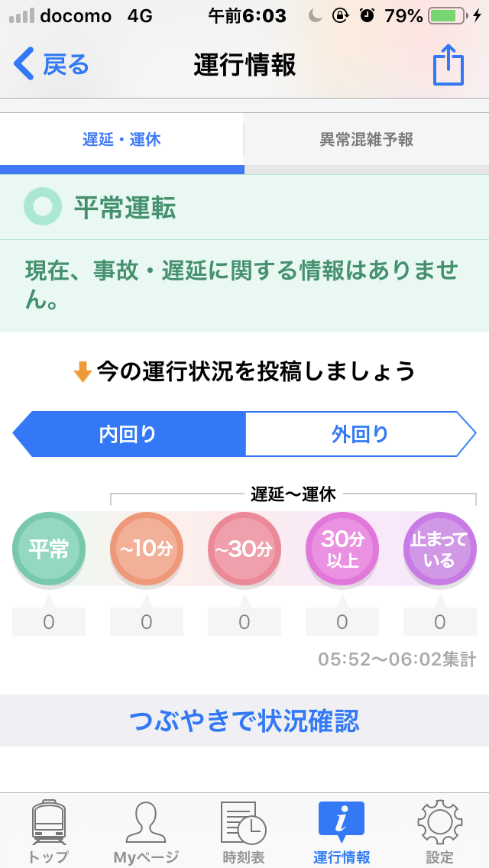Tap the orange down arrow prompt
Viewport: 489px width, 868px height.
pyautogui.click(x=82, y=372)
